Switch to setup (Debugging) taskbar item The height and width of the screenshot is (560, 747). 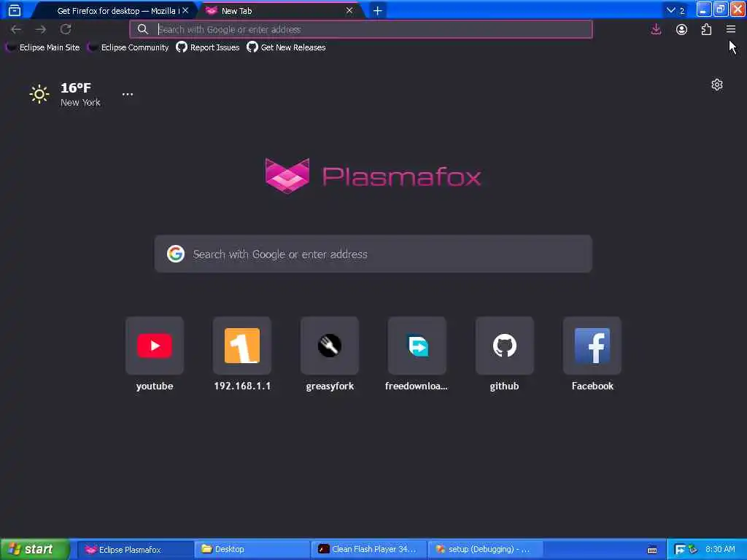486,550
